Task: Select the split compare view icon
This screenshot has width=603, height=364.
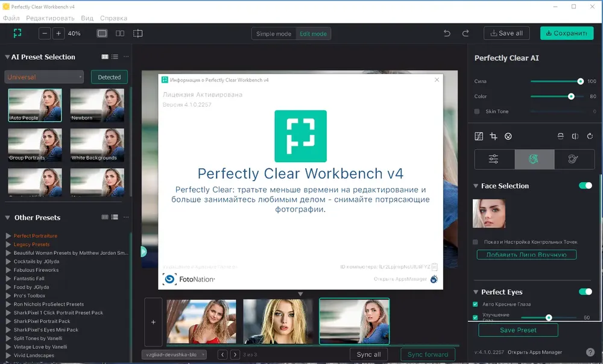Action: pyautogui.click(x=137, y=33)
